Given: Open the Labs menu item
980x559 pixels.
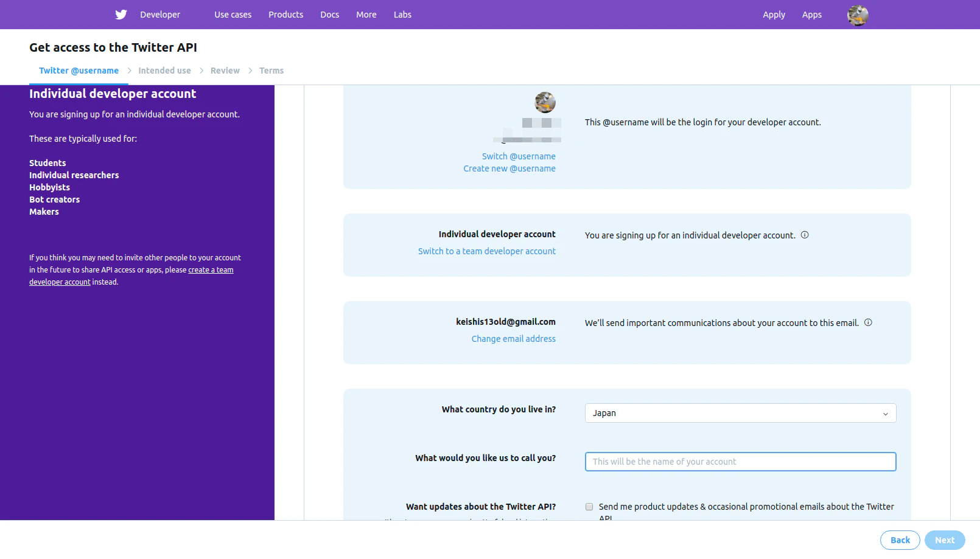Looking at the screenshot, I should pyautogui.click(x=402, y=15).
